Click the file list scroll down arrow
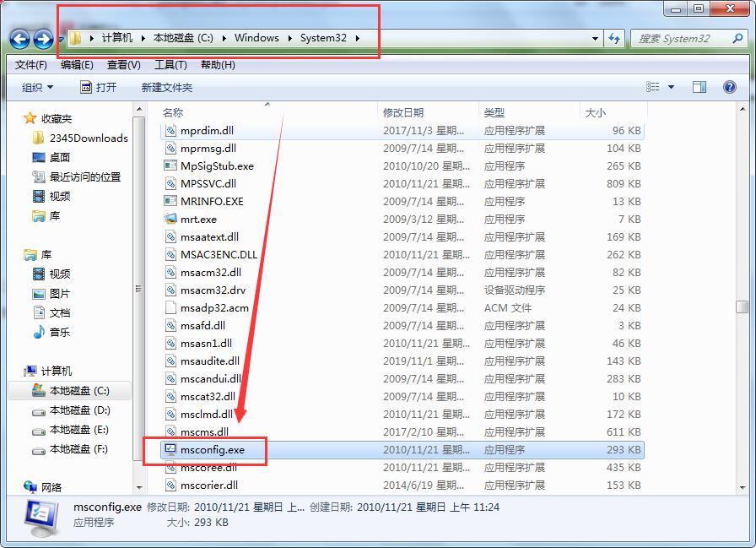This screenshot has width=756, height=548. [x=742, y=488]
